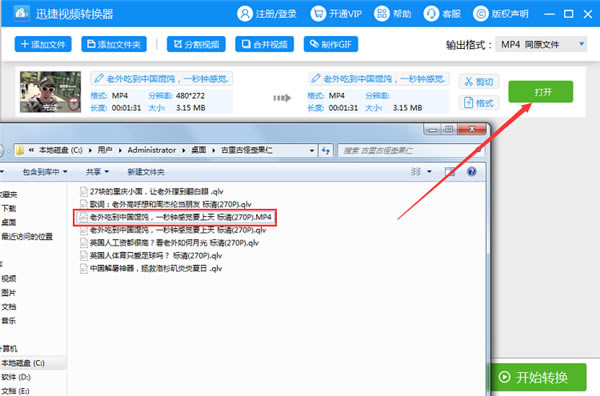Open 视频 library in navigation pane
Viewport: 600px width, 396px height.
click(x=8, y=279)
